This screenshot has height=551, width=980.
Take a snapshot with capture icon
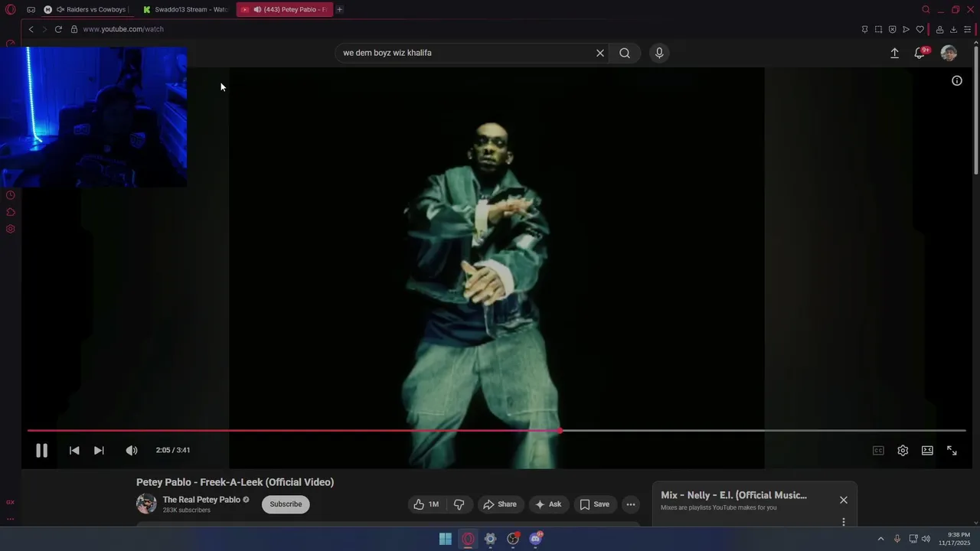click(x=878, y=29)
